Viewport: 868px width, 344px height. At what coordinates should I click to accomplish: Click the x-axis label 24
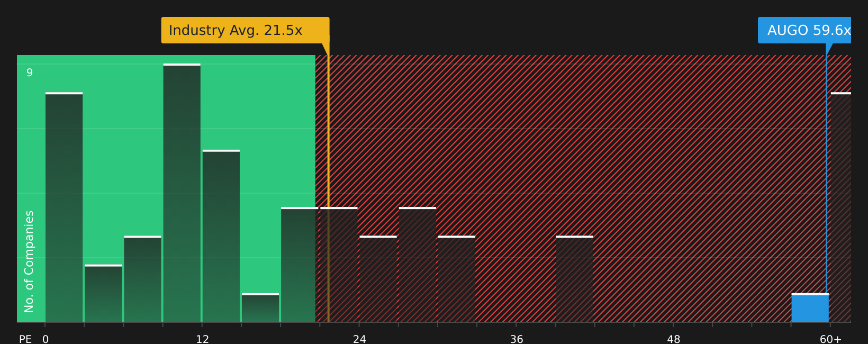coord(359,339)
